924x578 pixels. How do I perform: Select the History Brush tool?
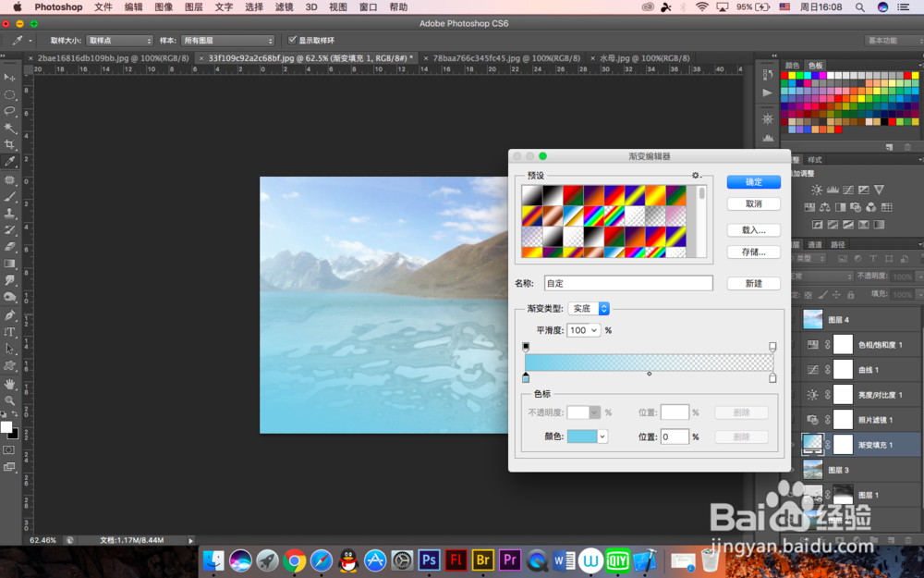tap(9, 230)
